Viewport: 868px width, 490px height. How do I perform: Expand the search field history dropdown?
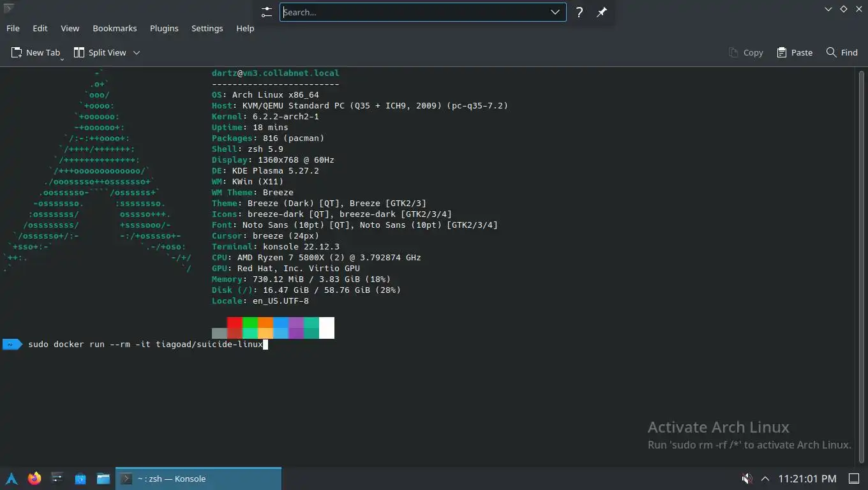pyautogui.click(x=555, y=12)
